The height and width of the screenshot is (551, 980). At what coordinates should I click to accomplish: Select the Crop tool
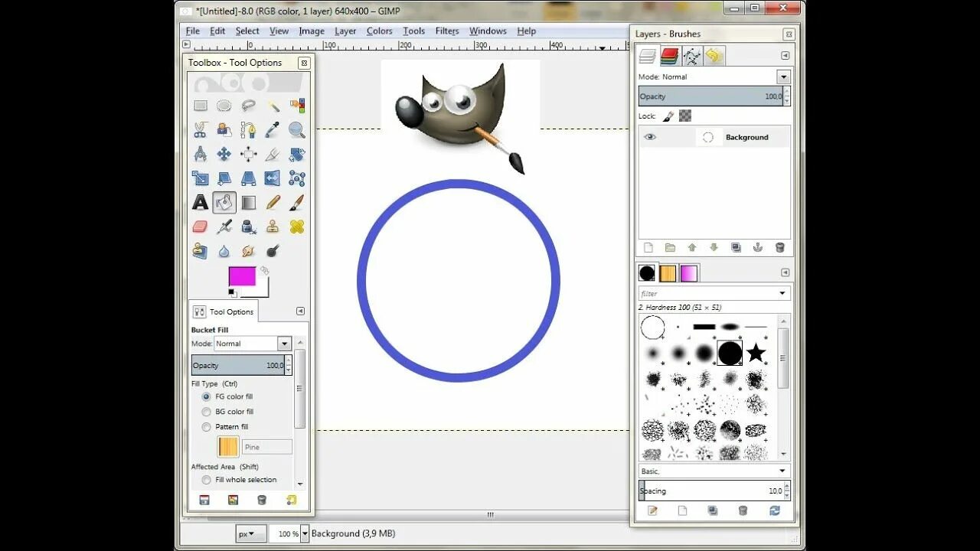[x=273, y=154]
